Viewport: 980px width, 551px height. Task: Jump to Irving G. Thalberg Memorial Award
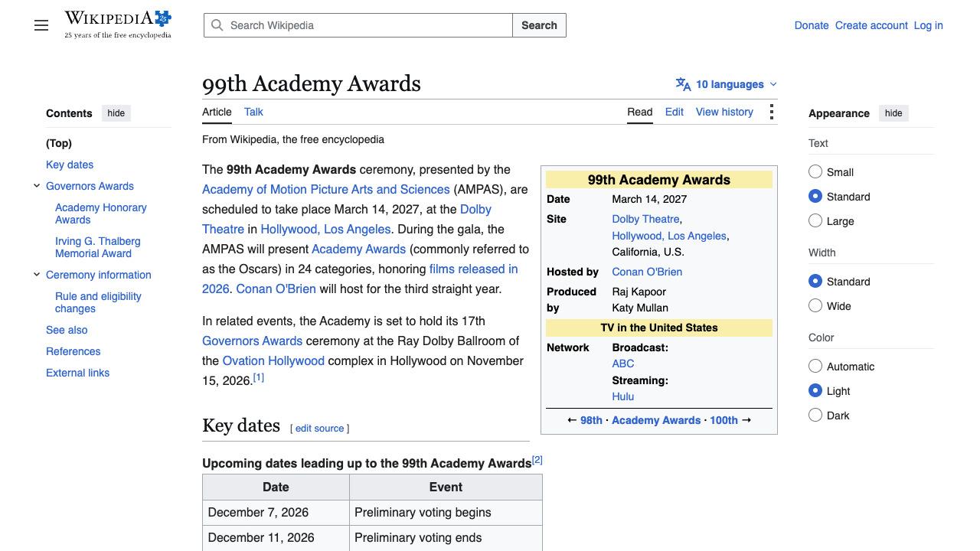[x=98, y=247]
